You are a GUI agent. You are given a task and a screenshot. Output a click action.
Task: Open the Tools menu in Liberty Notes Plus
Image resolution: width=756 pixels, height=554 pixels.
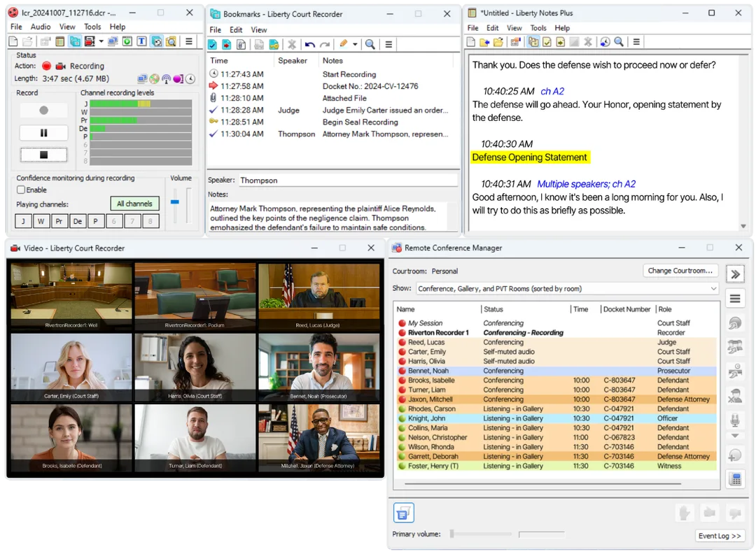pyautogui.click(x=538, y=28)
